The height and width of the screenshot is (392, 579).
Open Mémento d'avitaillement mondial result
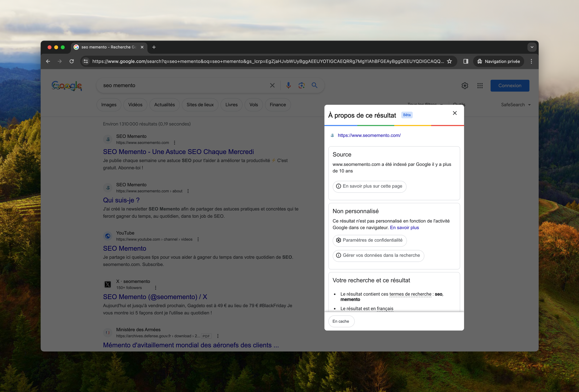coord(191,345)
